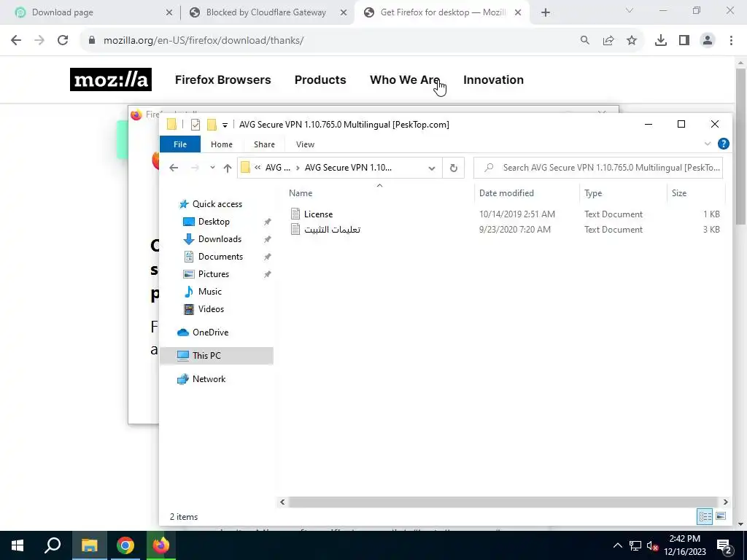
Task: Open OneDrive in navigation pane
Action: tap(210, 332)
